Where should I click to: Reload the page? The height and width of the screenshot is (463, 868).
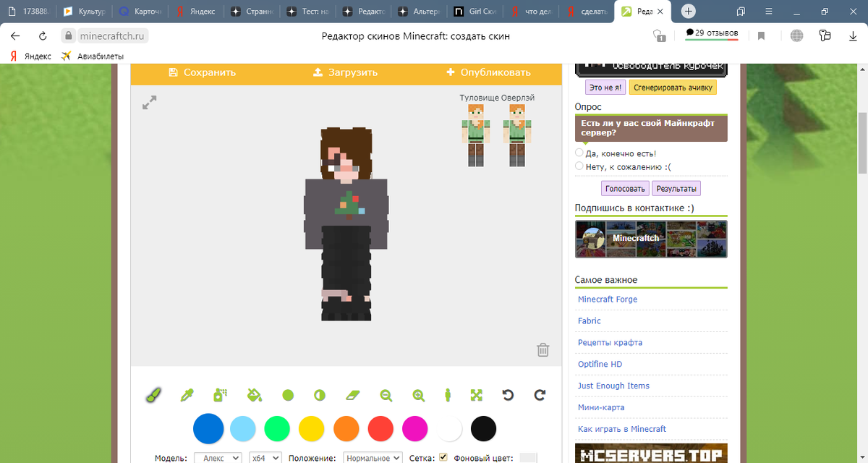43,36
